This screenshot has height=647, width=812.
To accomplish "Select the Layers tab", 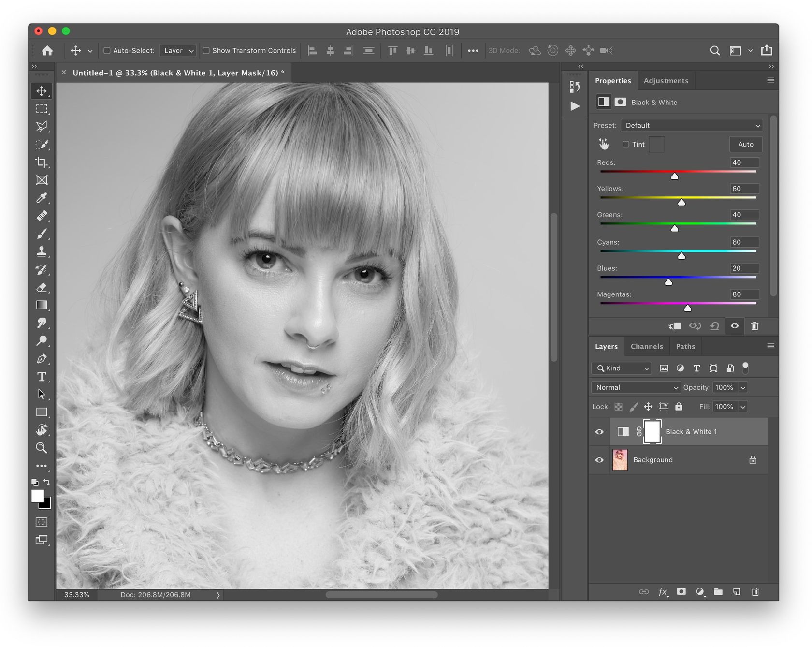I will click(606, 346).
